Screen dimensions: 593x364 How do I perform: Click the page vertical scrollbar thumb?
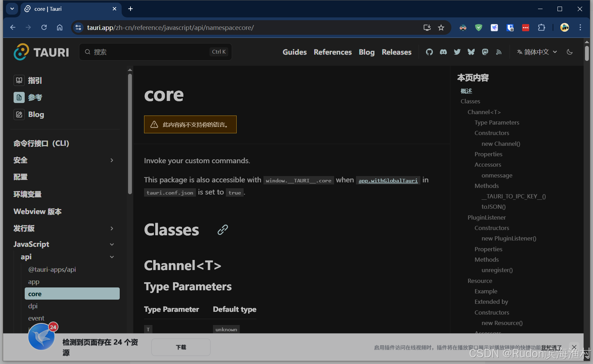[587, 53]
